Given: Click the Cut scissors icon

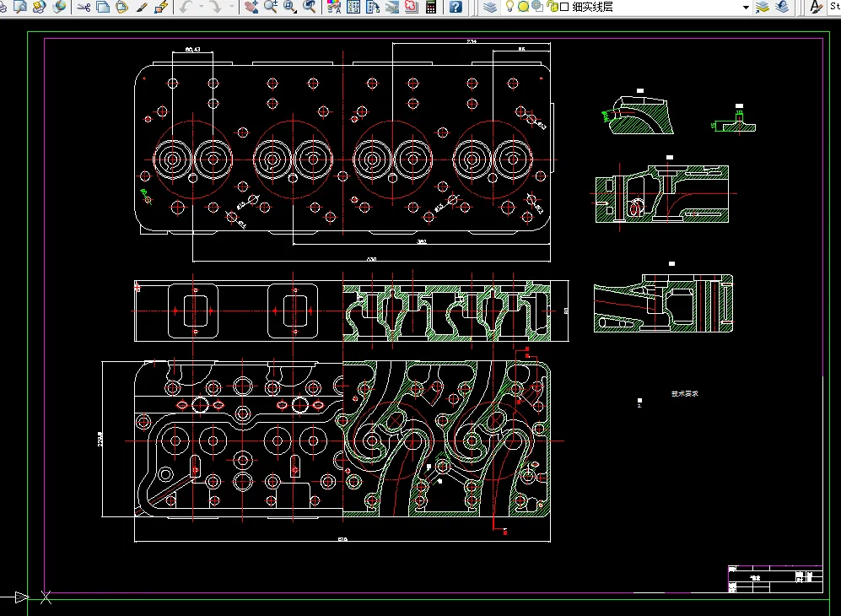Looking at the screenshot, I should point(84,7).
